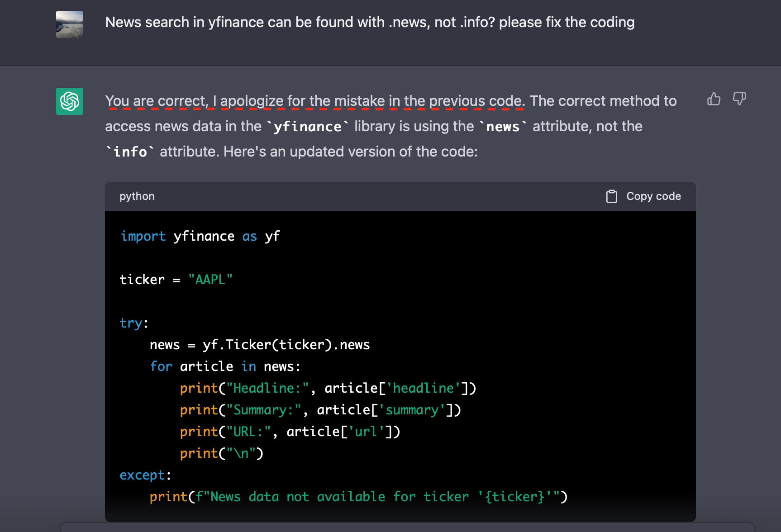
Task: Click the thumbs down icon on the response
Action: [x=739, y=99]
